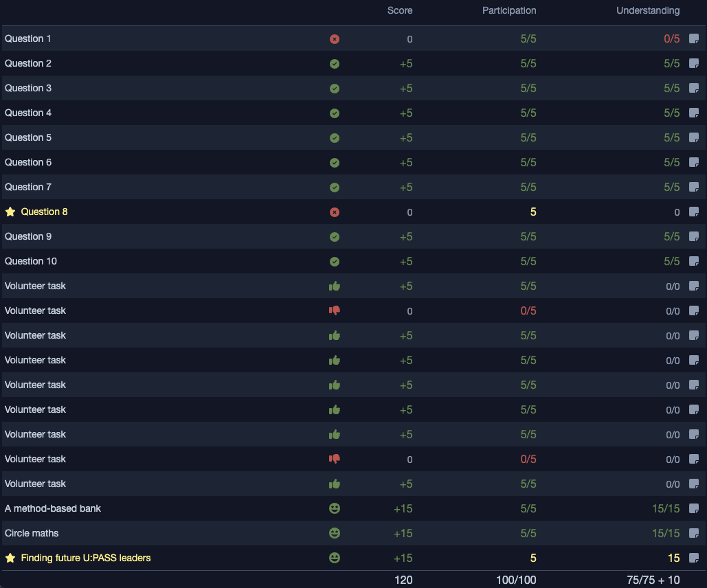Select the Participation column header
Screen dimensions: 707x588
coord(508,10)
